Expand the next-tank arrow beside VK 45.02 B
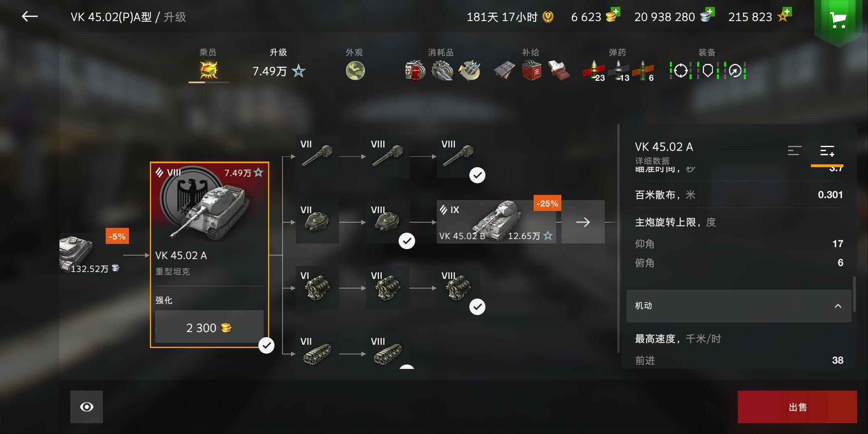The width and height of the screenshot is (868, 434). (583, 222)
